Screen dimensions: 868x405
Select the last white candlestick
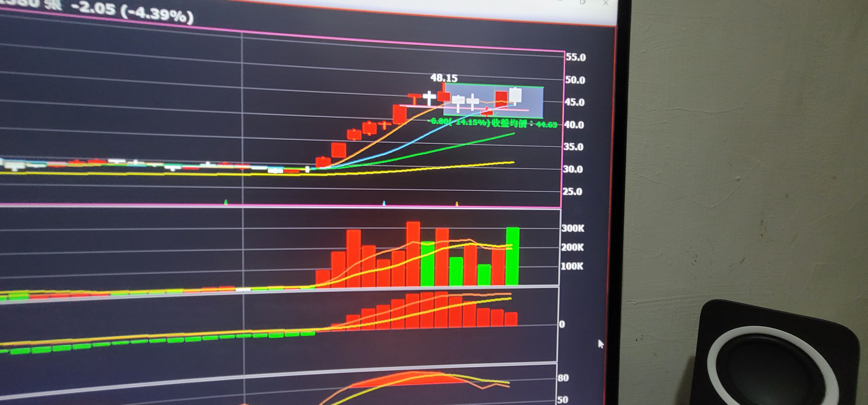[515, 96]
